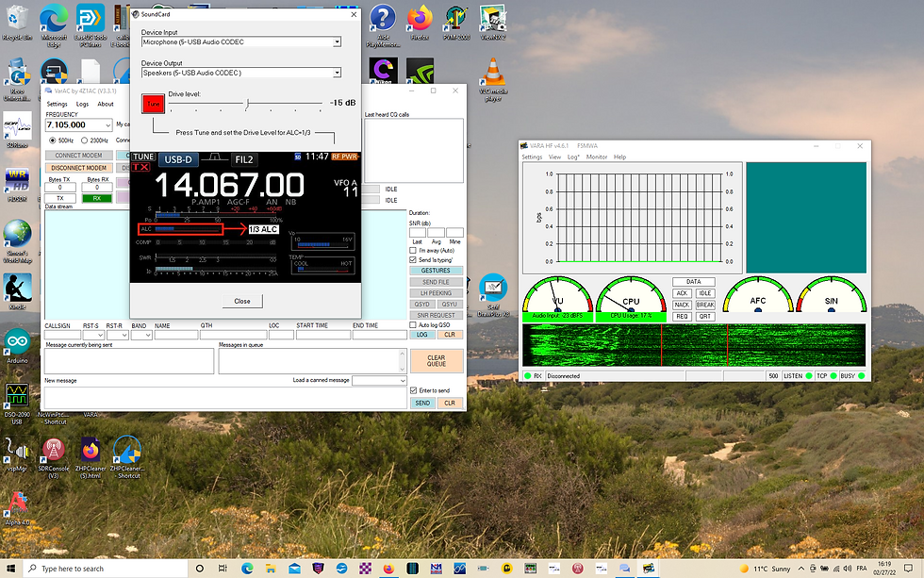924x578 pixels.
Task: Click the Windows Start button
Action: [10, 568]
